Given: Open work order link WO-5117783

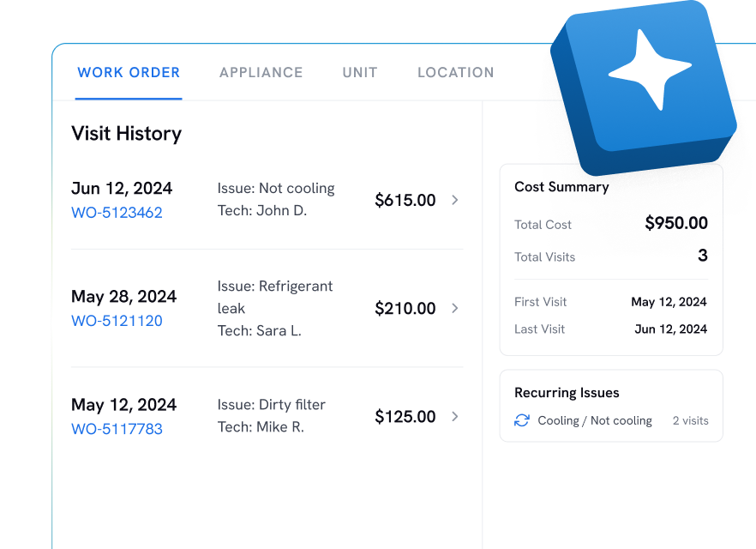Looking at the screenshot, I should (117, 429).
